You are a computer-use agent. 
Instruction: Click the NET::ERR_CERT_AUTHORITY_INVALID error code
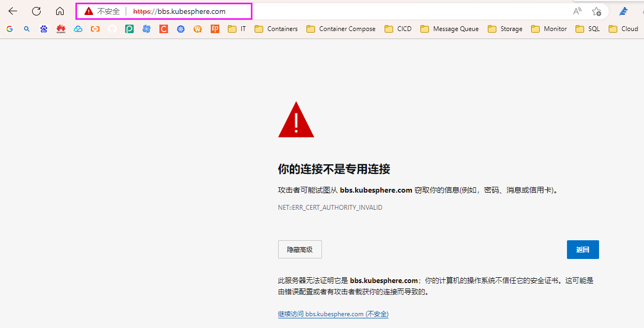click(x=330, y=207)
